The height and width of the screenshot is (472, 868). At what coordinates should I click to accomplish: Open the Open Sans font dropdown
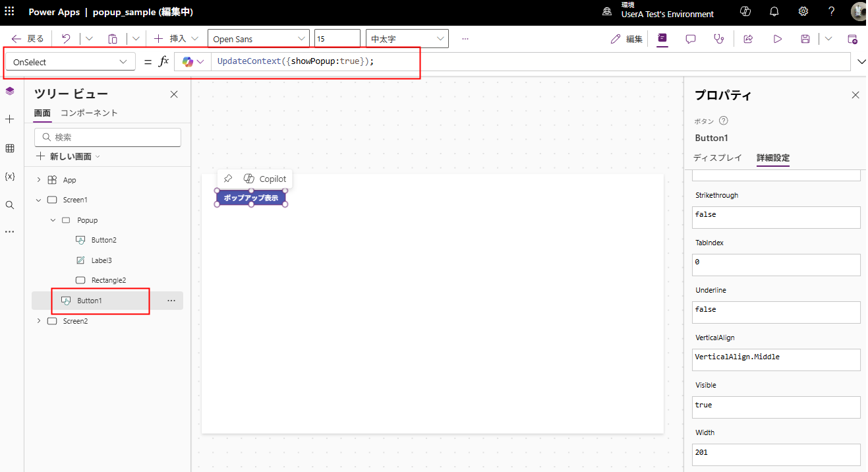258,39
